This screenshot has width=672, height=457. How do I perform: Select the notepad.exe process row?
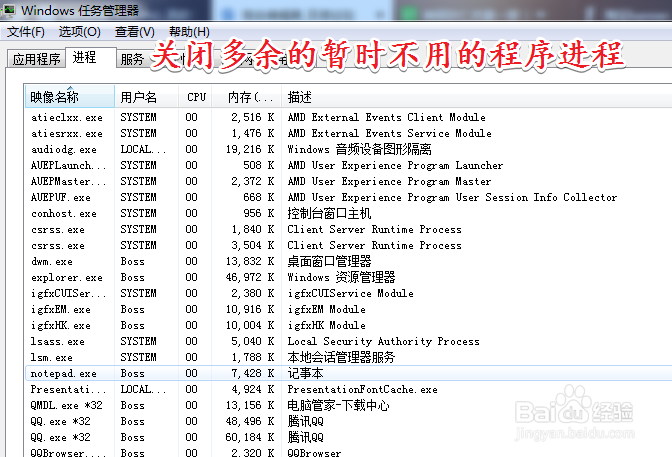point(348,373)
